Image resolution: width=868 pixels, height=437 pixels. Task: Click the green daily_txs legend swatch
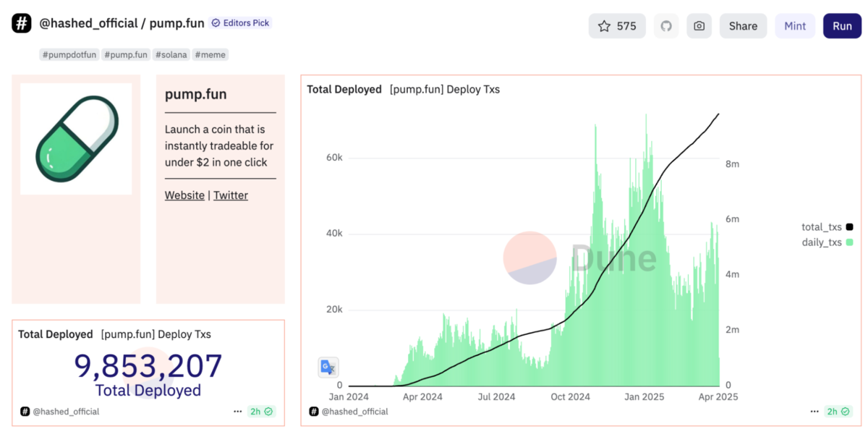tap(849, 242)
